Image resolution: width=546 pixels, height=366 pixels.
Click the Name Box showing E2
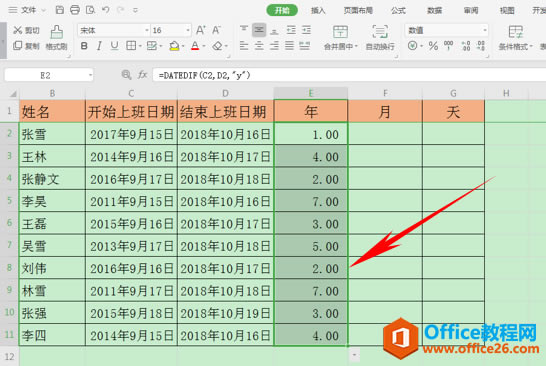(45, 75)
